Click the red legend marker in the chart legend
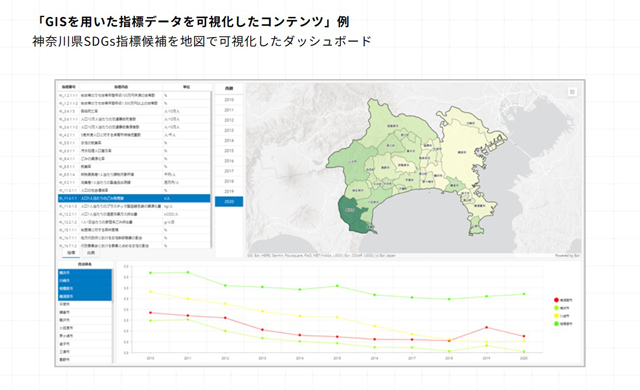The image size is (640, 390). click(556, 300)
